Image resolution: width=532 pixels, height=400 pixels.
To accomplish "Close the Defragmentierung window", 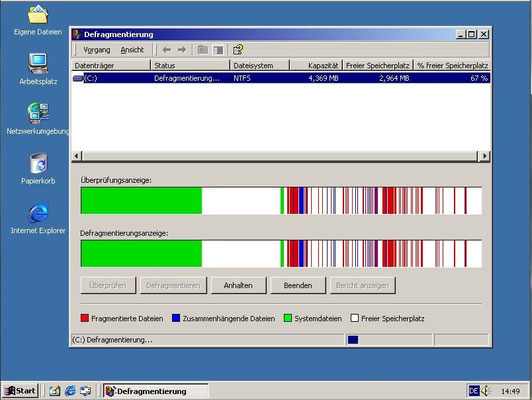I will (x=483, y=34).
